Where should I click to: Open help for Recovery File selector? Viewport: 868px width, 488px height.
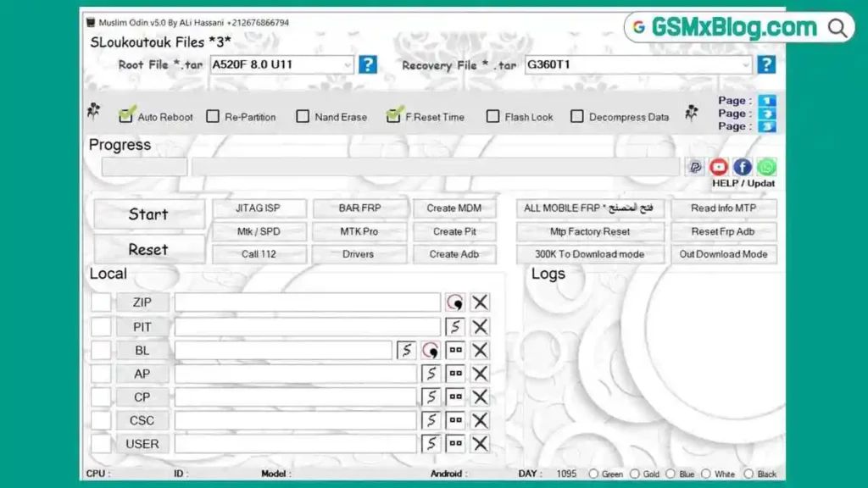pos(766,64)
